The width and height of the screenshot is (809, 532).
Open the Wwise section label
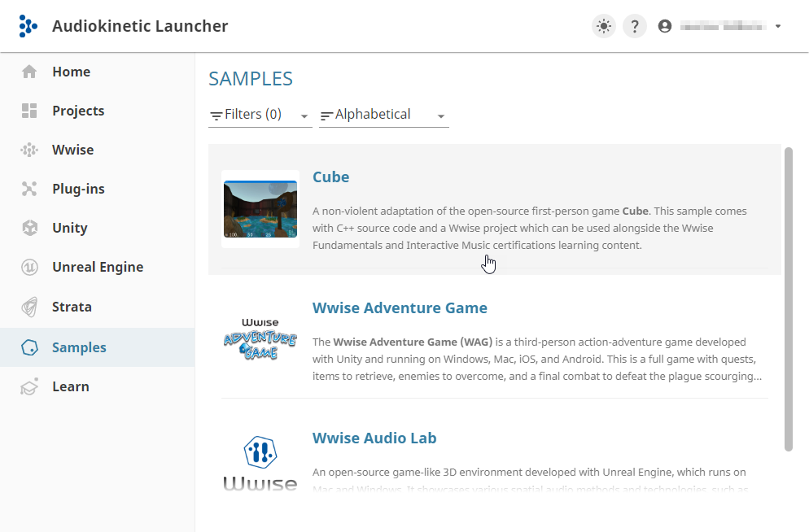click(x=72, y=150)
